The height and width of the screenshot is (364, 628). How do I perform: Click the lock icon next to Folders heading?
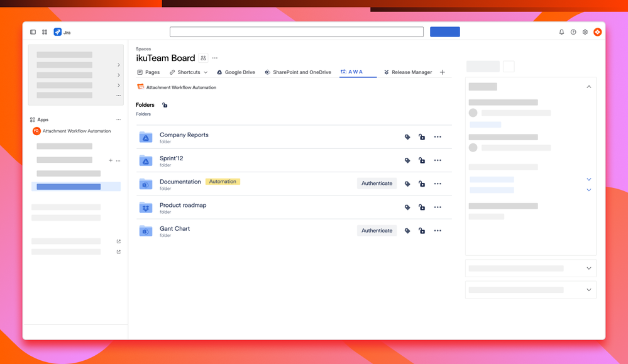pos(165,105)
